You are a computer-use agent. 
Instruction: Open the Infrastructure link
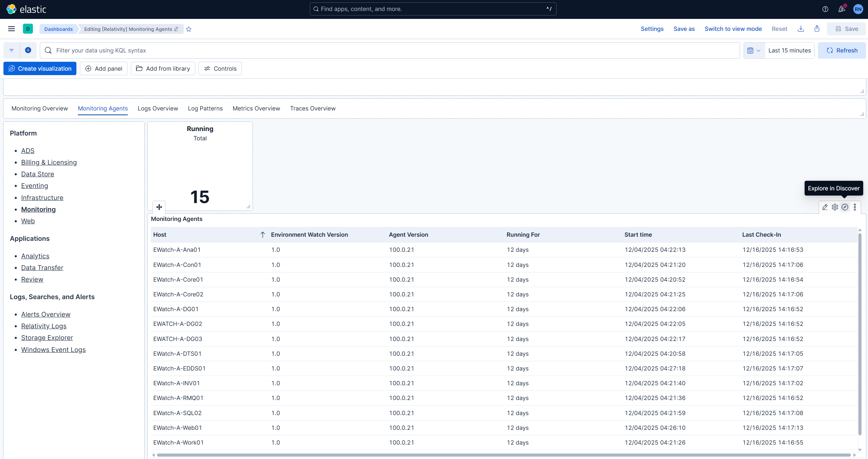[42, 198]
